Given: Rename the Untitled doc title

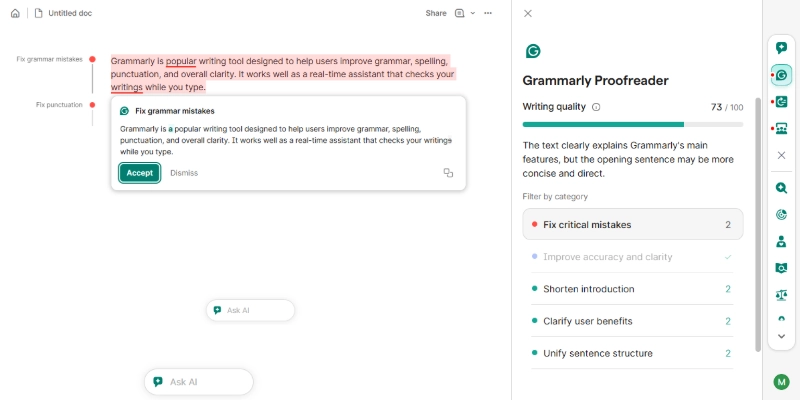Looking at the screenshot, I should point(70,13).
